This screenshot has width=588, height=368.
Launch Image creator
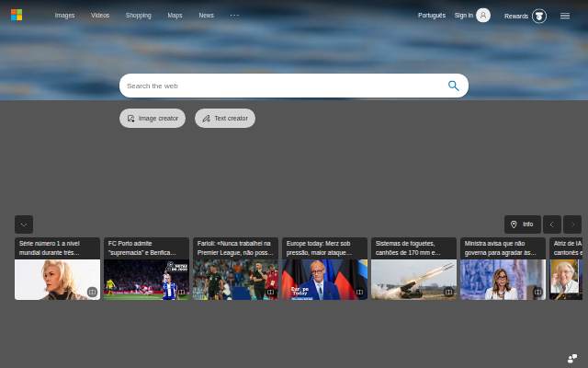coord(153,119)
